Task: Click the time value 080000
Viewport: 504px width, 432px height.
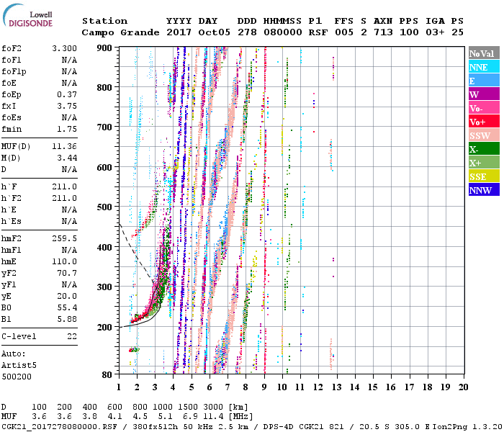Action: coord(282,32)
